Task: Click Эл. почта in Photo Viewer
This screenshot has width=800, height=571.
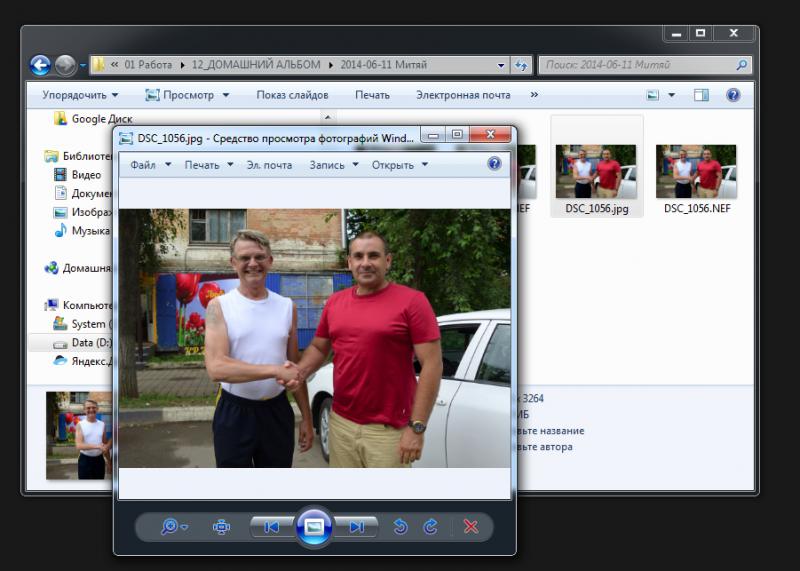Action: click(x=269, y=165)
